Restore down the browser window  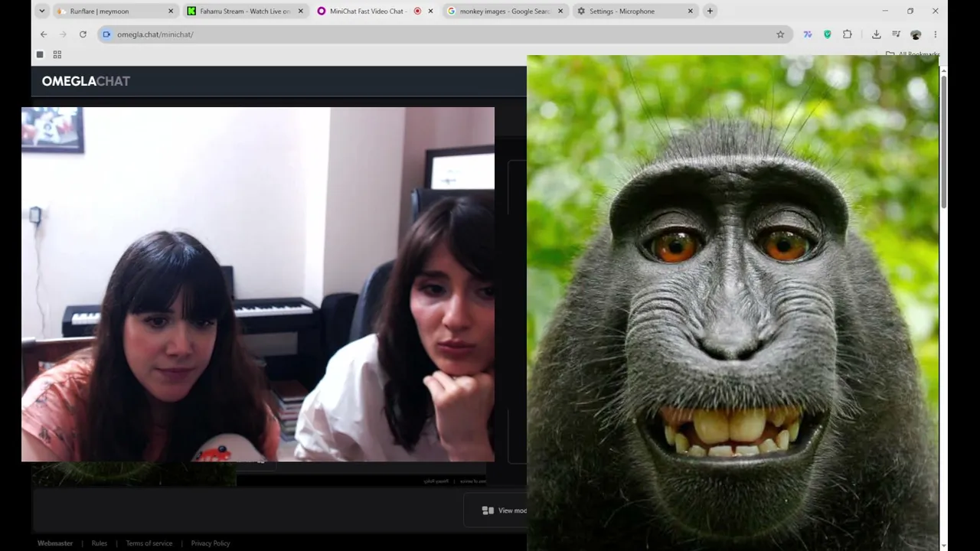point(910,11)
